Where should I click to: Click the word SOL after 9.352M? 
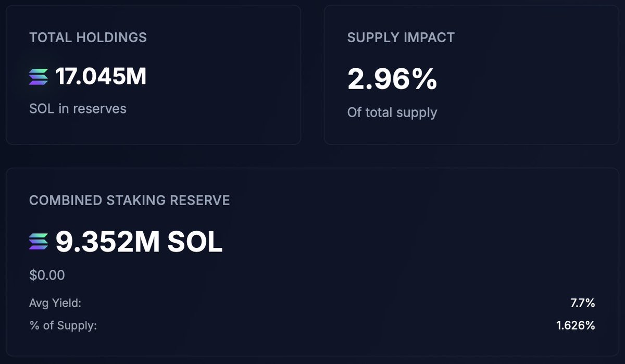tap(195, 242)
